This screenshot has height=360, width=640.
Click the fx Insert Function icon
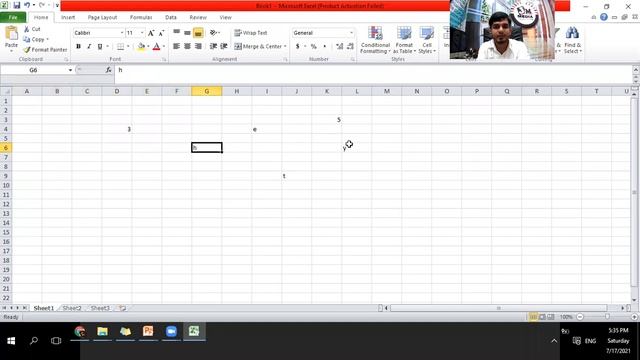108,70
